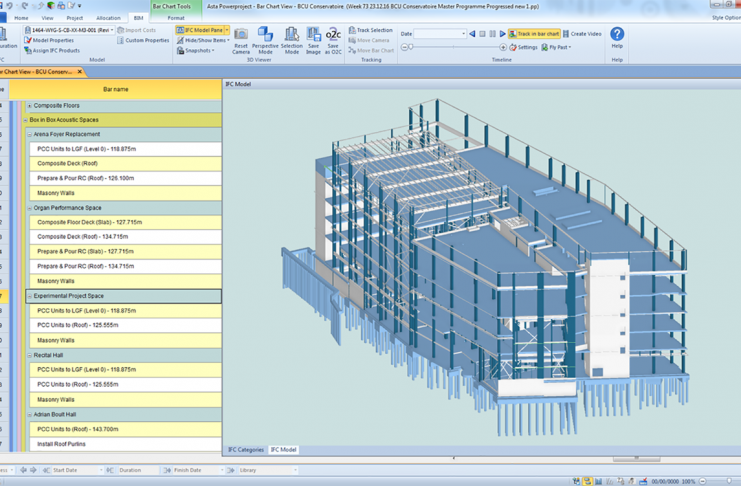Toggle Track in bar chart
This screenshot has width=741, height=486.
click(x=534, y=34)
